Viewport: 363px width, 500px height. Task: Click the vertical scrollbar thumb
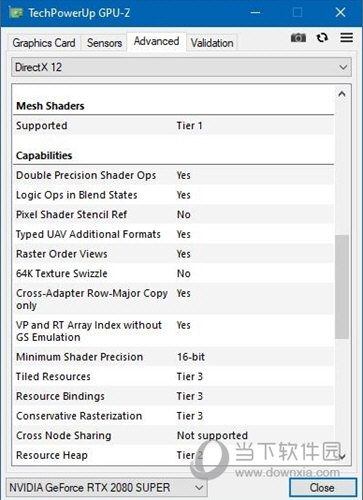point(342,287)
